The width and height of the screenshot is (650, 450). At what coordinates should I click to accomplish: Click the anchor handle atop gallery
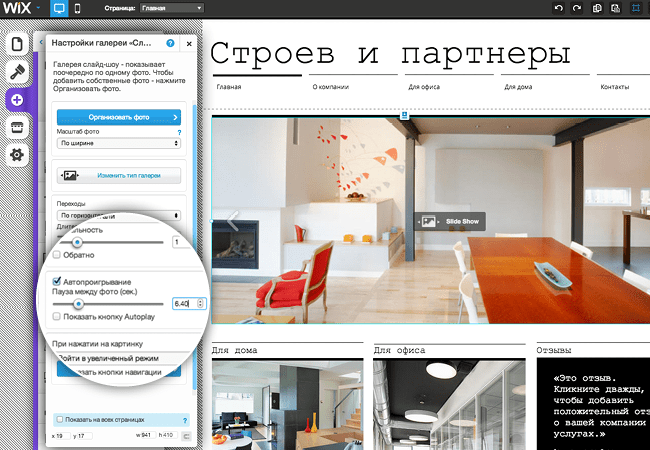coord(404,115)
